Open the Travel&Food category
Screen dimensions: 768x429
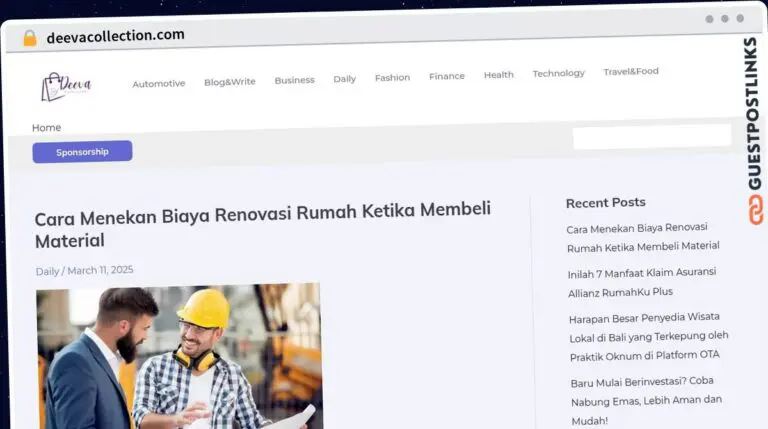630,72
